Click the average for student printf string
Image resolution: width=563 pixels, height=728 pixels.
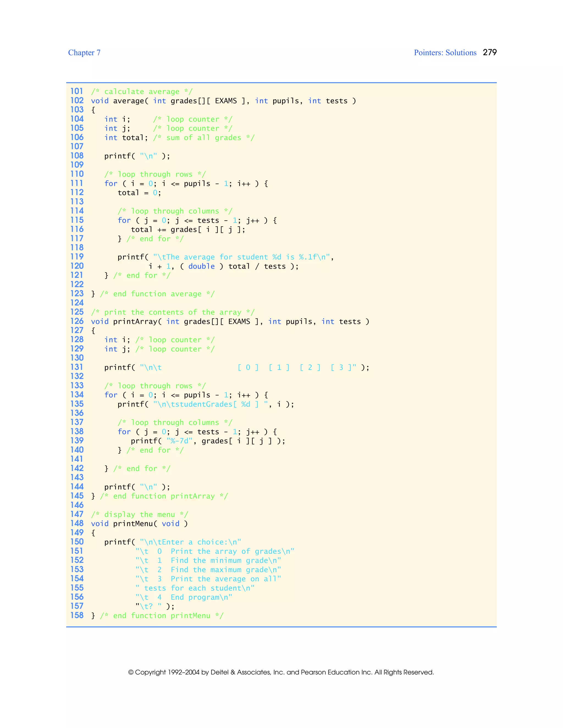click(241, 257)
